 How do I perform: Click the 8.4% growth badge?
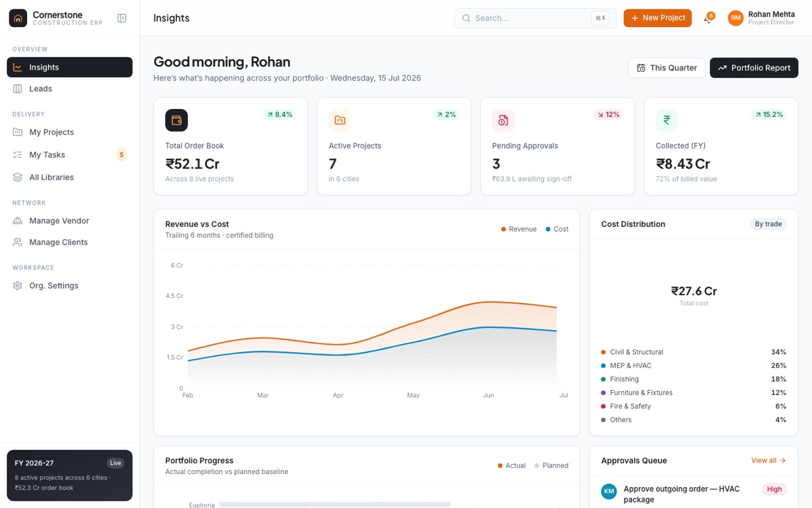coord(279,114)
